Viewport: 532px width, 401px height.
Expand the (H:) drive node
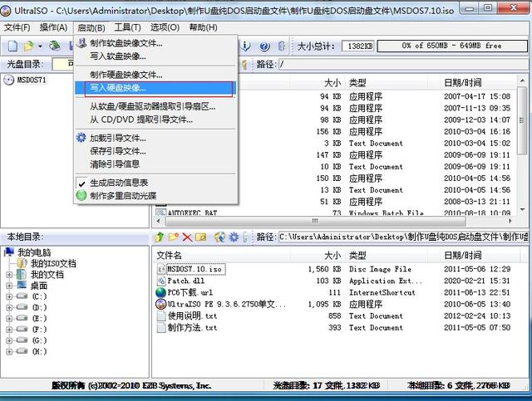[x=9, y=351]
